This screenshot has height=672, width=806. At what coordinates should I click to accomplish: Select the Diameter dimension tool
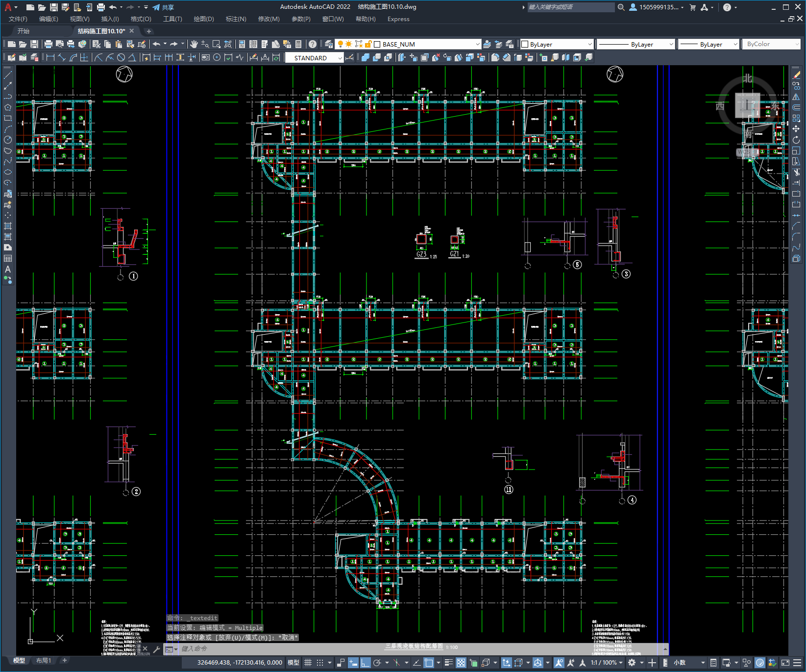click(121, 57)
